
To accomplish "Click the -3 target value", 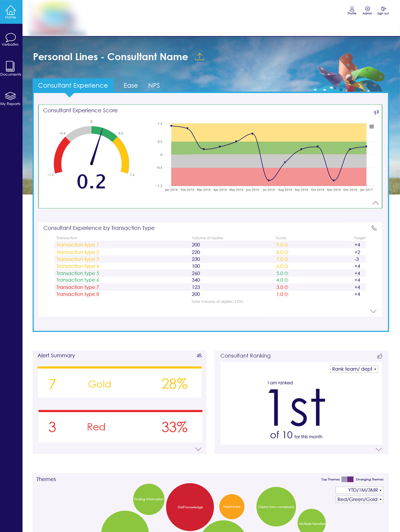I will pyautogui.click(x=357, y=259).
